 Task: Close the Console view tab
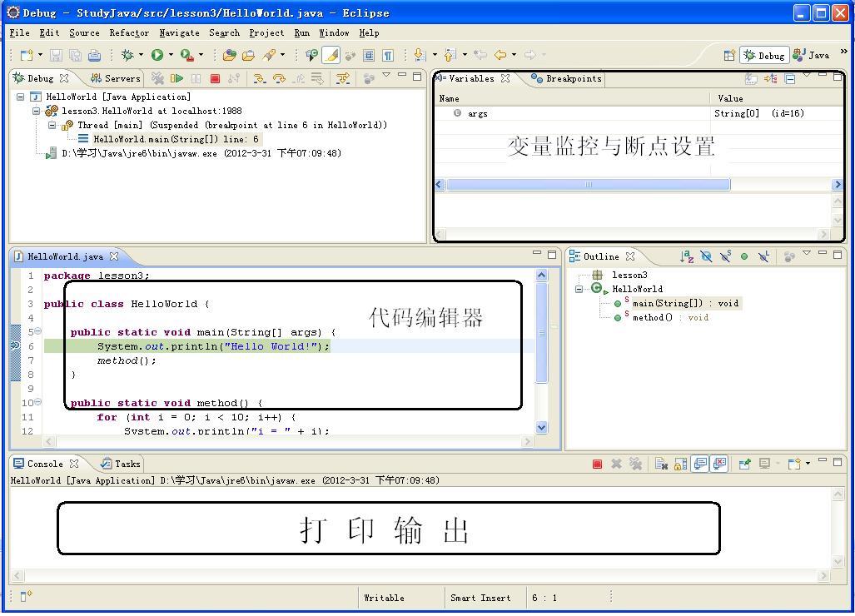(x=74, y=464)
